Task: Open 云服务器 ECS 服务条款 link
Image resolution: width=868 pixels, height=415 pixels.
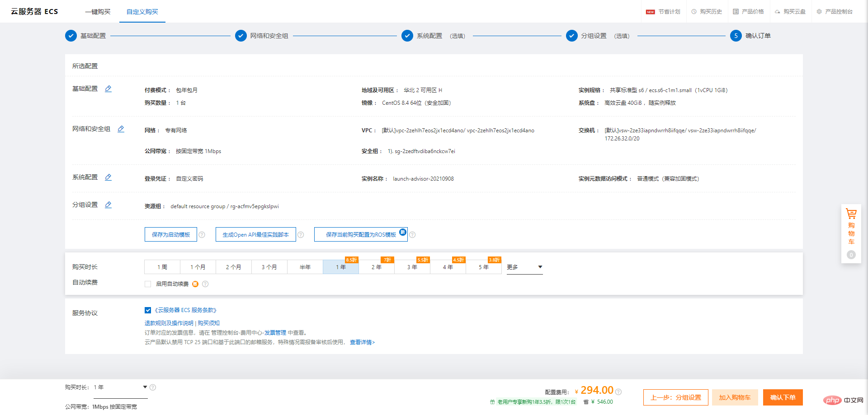Action: pos(186,310)
